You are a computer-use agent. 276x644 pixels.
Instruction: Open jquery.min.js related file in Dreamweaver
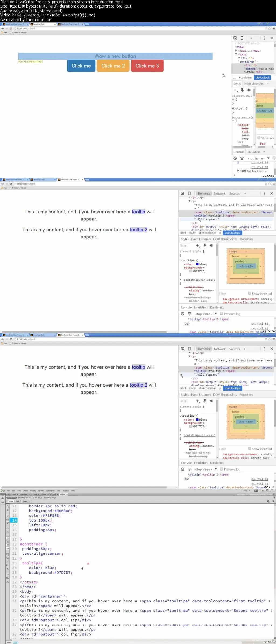tap(37, 498)
